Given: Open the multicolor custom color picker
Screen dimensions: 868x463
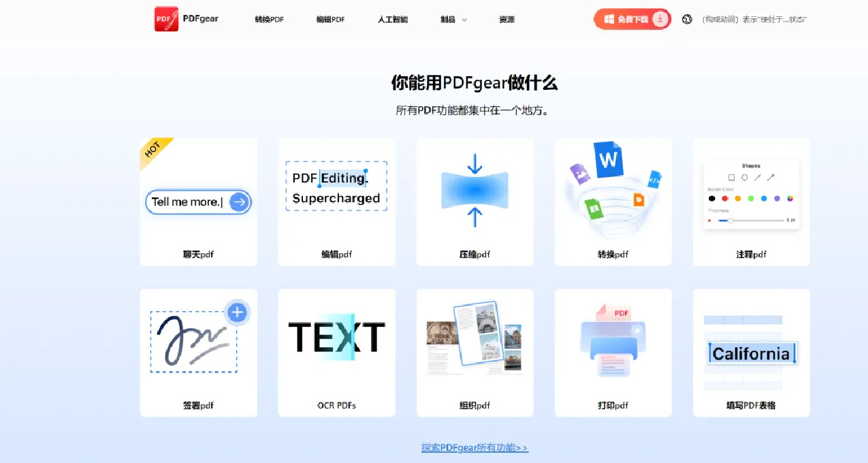Looking at the screenshot, I should [790, 199].
